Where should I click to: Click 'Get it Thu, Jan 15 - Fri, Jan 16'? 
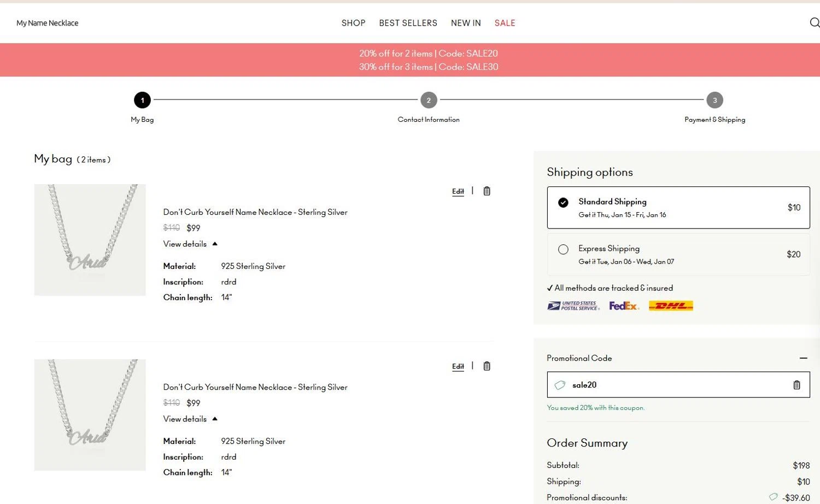(x=622, y=215)
